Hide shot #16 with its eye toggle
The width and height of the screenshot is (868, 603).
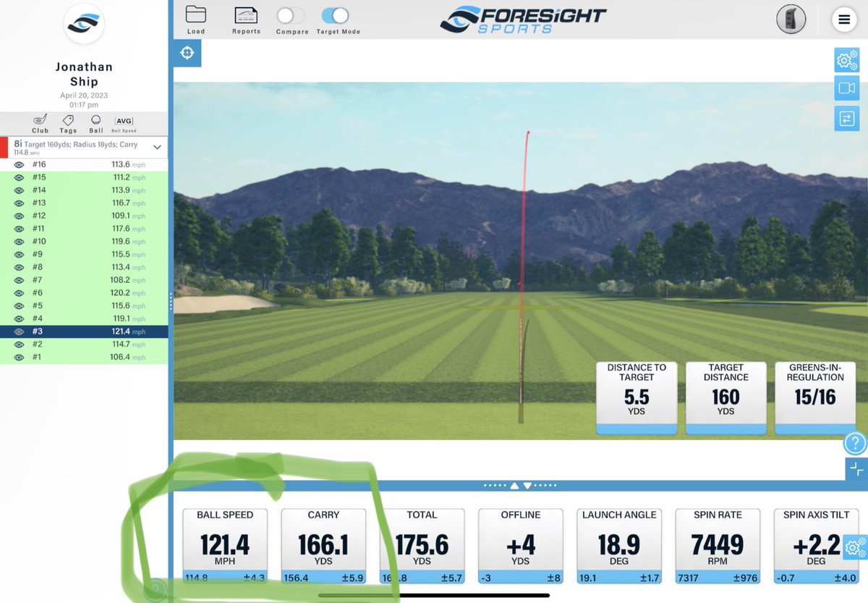coord(17,164)
